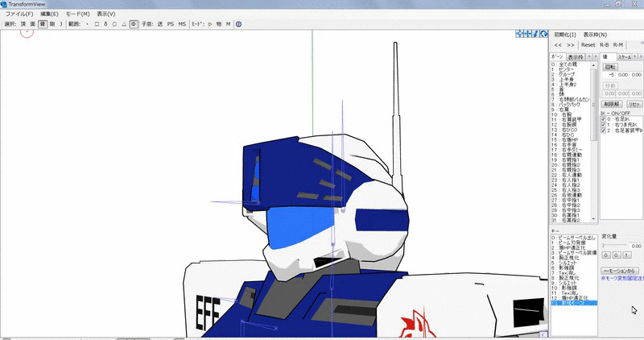
Task: Click the play triangle mode icon
Action: tap(209, 24)
